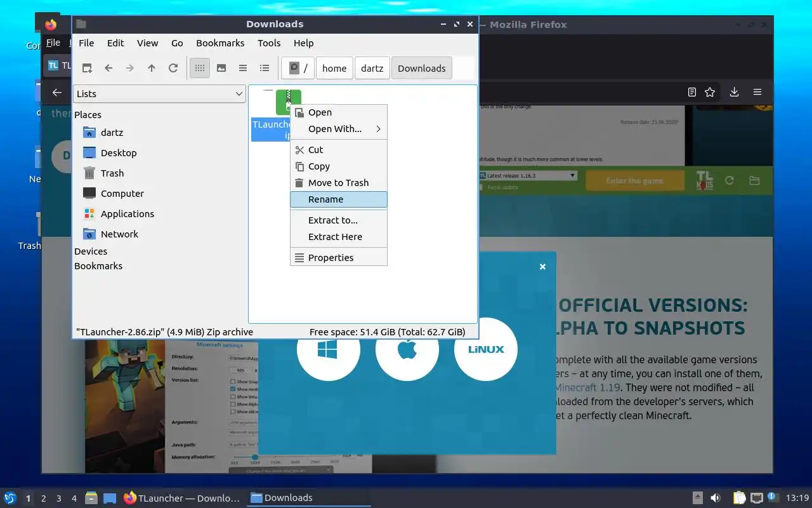Open the File menu in Downloads window

[86, 43]
